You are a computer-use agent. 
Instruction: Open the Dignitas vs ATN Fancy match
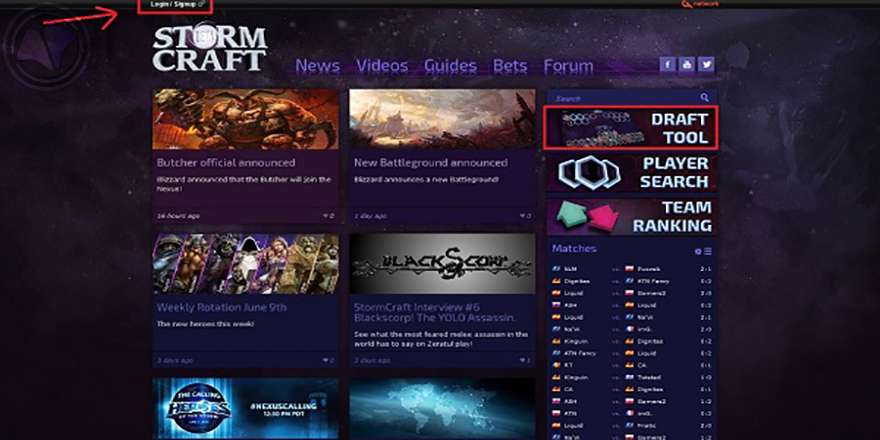click(632, 281)
